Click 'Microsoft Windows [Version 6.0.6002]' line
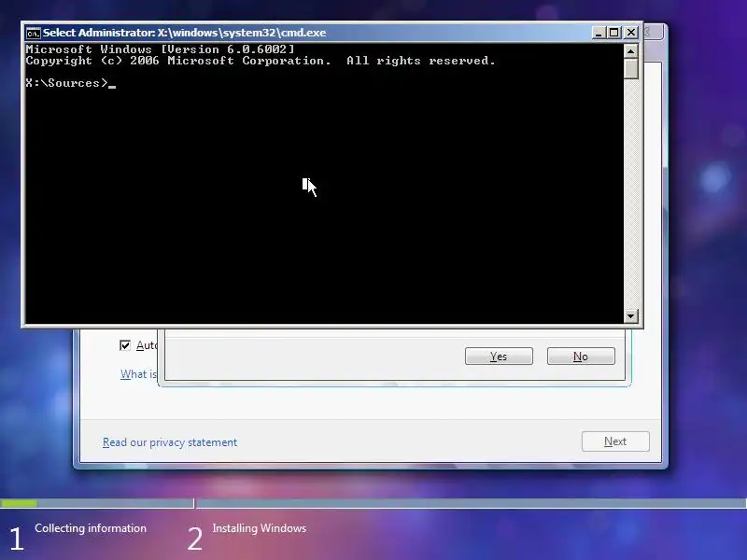This screenshot has height=560, width=747. tap(160, 49)
